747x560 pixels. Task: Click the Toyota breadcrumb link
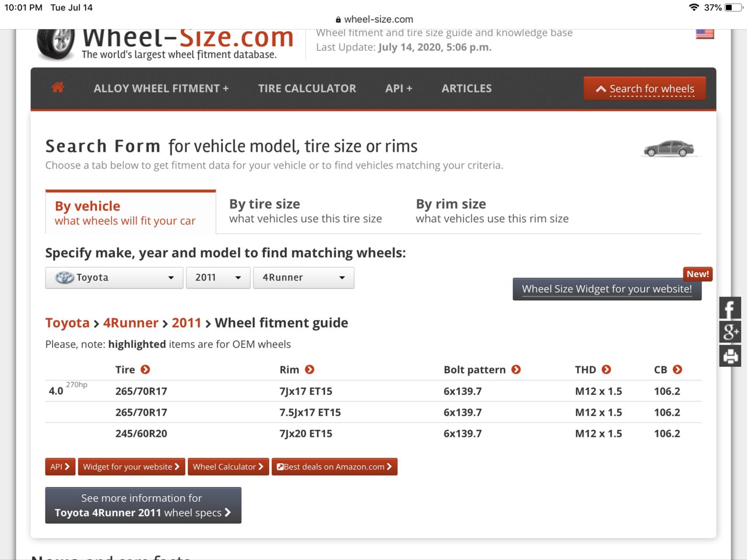point(68,323)
